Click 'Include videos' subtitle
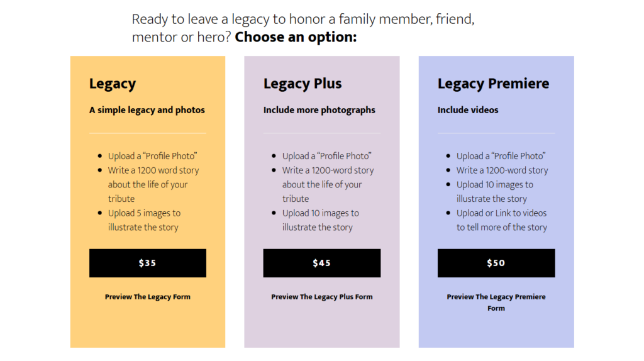Screen dimensions: 644x361 (x=468, y=110)
